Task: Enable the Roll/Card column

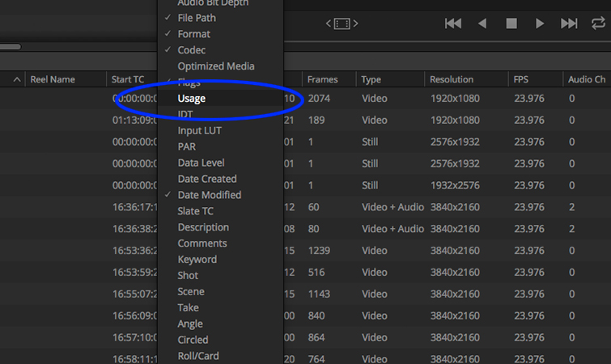Action: [220, 356]
